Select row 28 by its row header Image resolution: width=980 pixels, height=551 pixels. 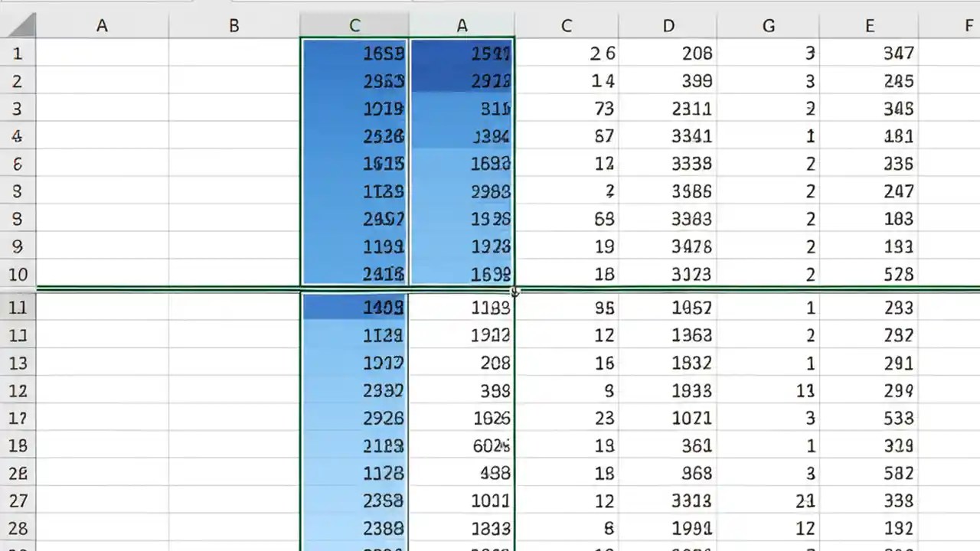click(18, 528)
